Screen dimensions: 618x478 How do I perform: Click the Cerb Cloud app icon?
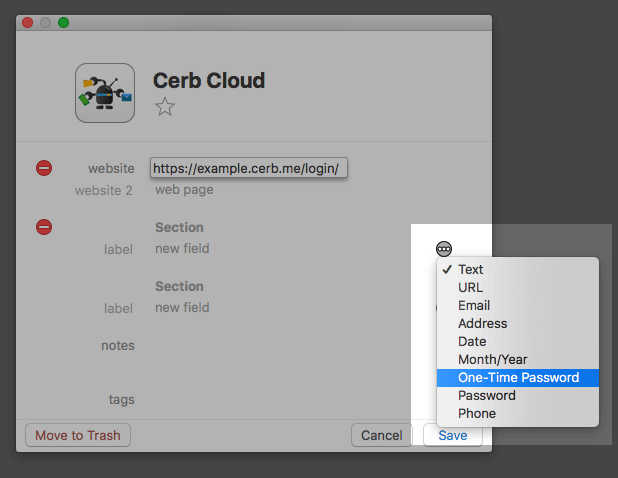(105, 93)
